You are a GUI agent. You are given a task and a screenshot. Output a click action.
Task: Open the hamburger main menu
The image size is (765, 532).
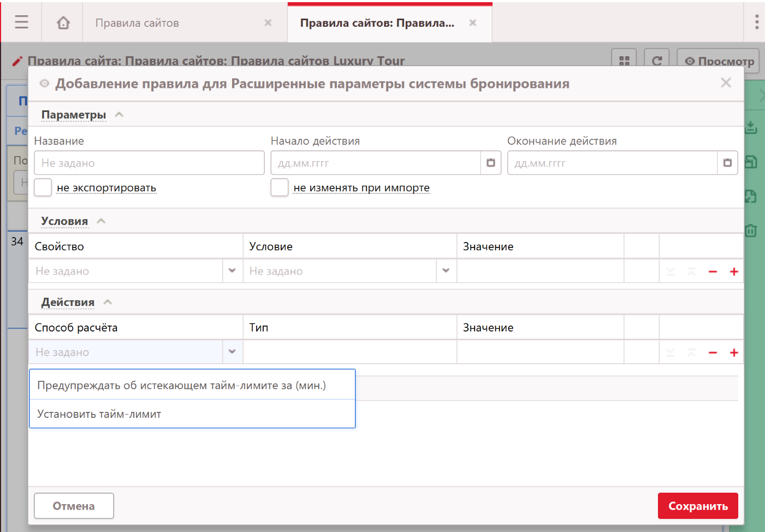coord(21,22)
